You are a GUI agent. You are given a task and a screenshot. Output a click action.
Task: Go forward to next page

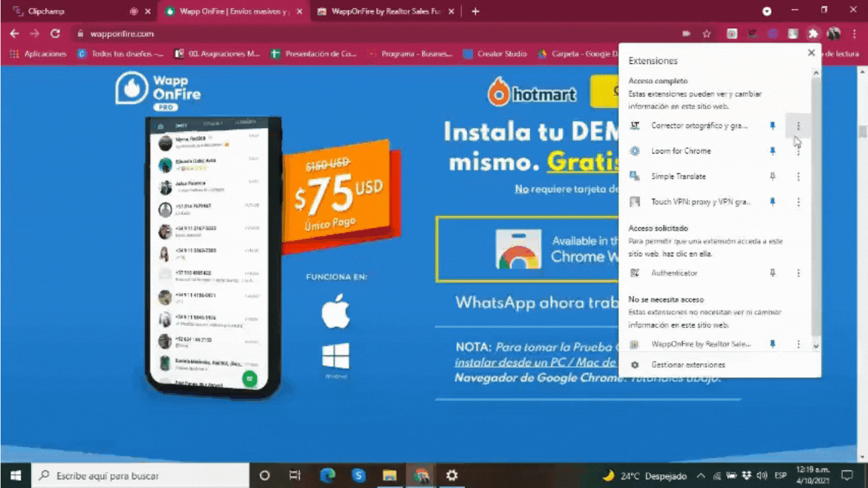35,34
